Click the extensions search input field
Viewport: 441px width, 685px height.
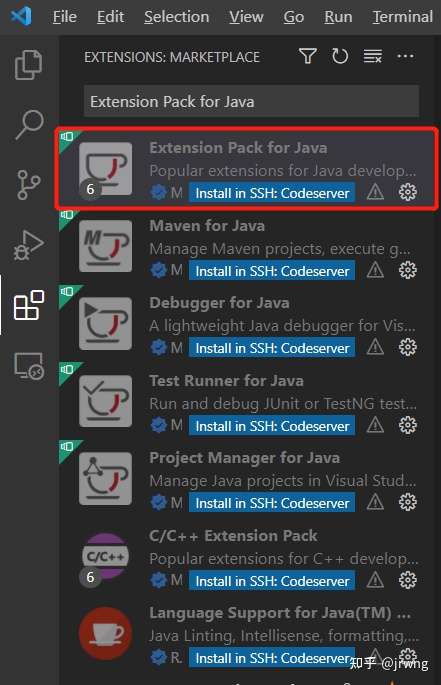tap(251, 101)
